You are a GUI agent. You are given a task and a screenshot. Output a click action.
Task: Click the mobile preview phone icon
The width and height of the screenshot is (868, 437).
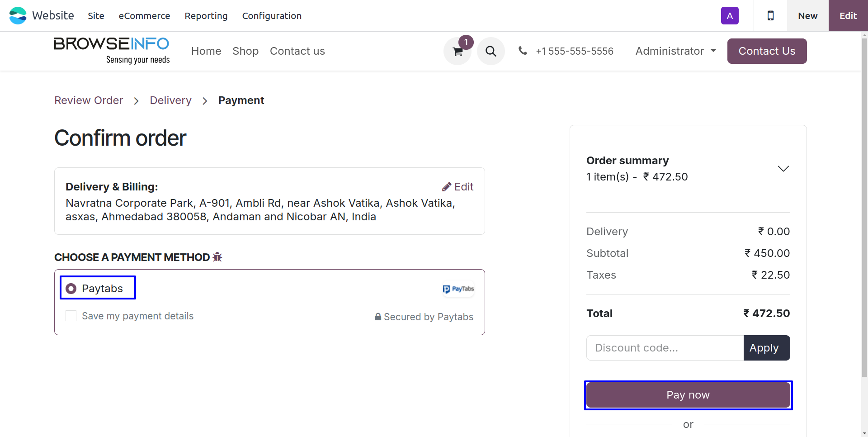coord(770,16)
